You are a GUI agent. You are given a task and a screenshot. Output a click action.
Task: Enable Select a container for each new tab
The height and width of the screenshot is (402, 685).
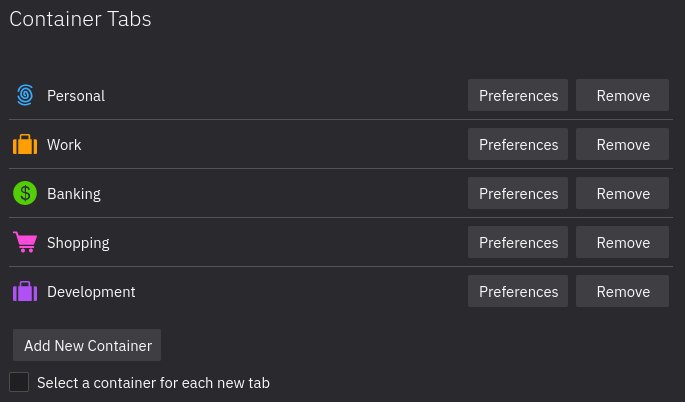[x=19, y=382]
